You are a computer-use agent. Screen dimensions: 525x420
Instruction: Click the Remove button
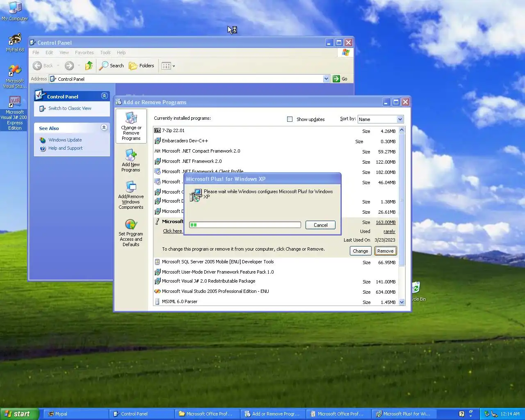(x=386, y=251)
